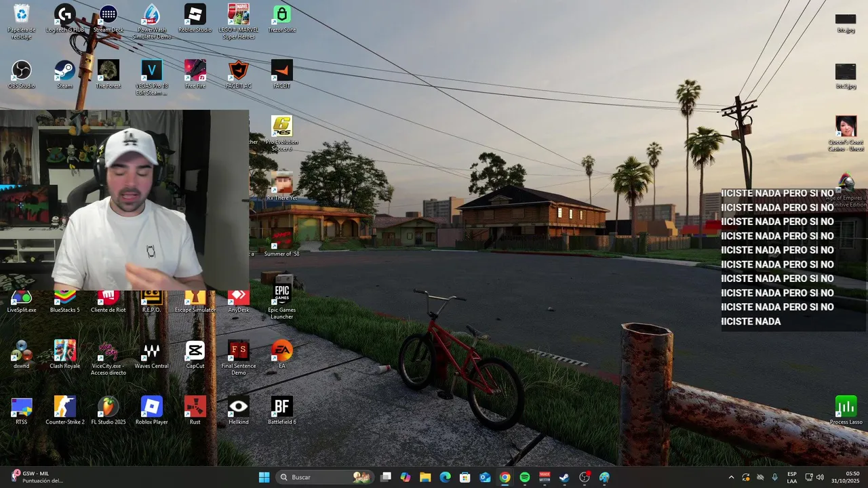Select the Clash Royale icon
The image size is (868, 488).
(65, 354)
